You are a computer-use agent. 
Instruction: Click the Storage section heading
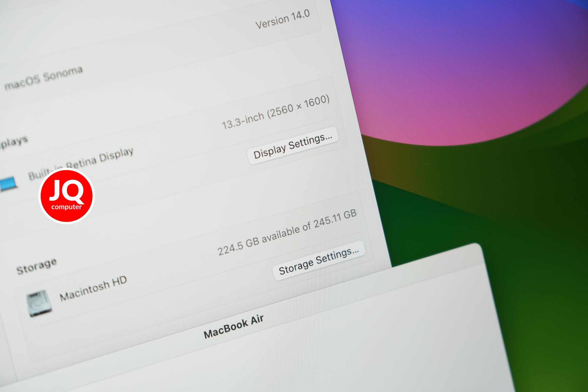pyautogui.click(x=36, y=266)
